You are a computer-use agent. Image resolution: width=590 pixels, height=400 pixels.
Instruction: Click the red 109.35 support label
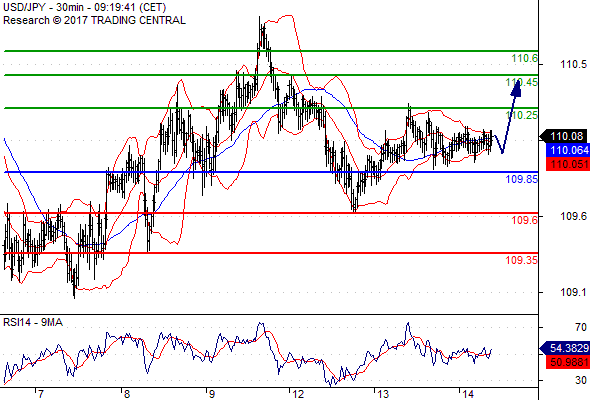point(522,260)
